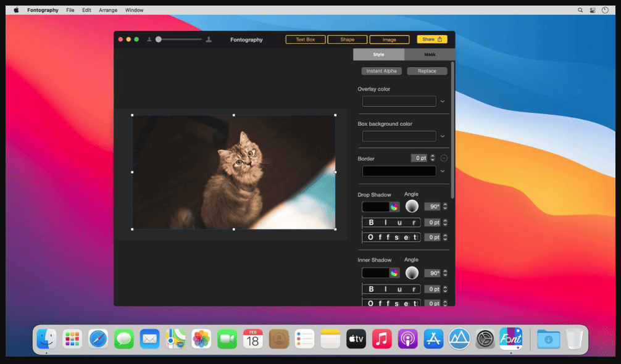This screenshot has height=364, width=621.
Task: Open the File menu
Action: point(70,10)
